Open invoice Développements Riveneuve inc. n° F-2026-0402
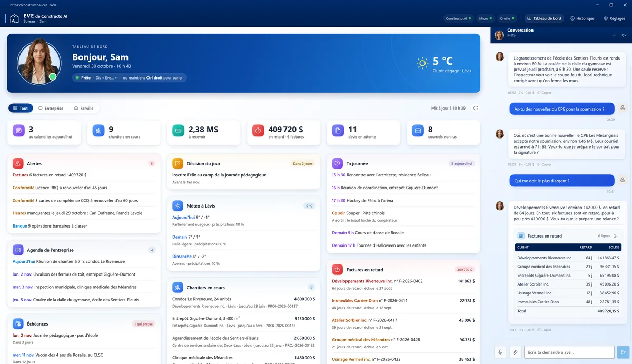The height and width of the screenshot is (364, 632). (403, 284)
